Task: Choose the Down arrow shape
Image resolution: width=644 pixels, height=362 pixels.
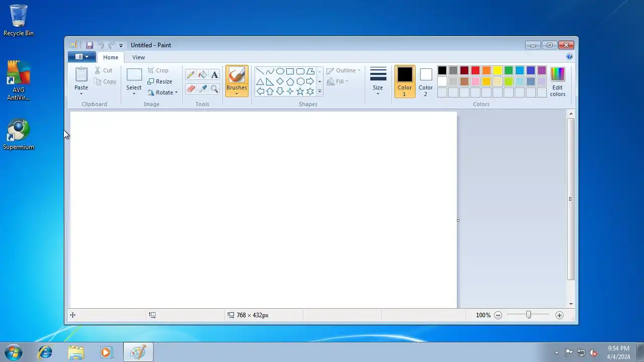Action: pos(280,92)
